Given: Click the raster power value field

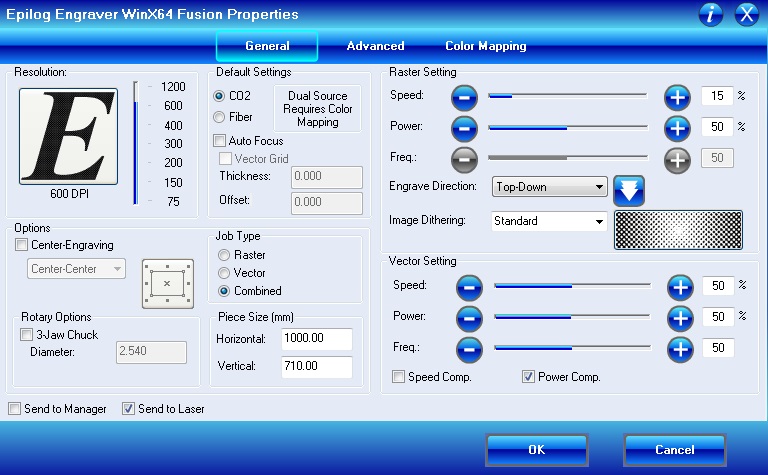Looking at the screenshot, I should pyautogui.click(x=717, y=127).
